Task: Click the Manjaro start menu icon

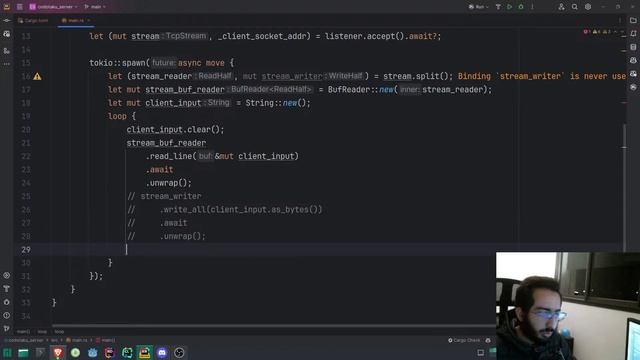Action: point(7,353)
